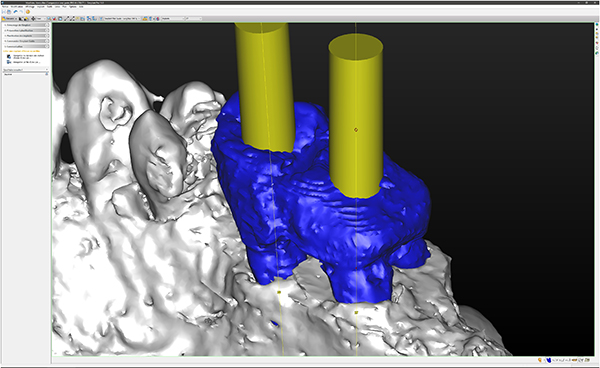Select the crosshair move tool in the second toolbar
Viewport: 600px width, 368px height.
point(33,18)
